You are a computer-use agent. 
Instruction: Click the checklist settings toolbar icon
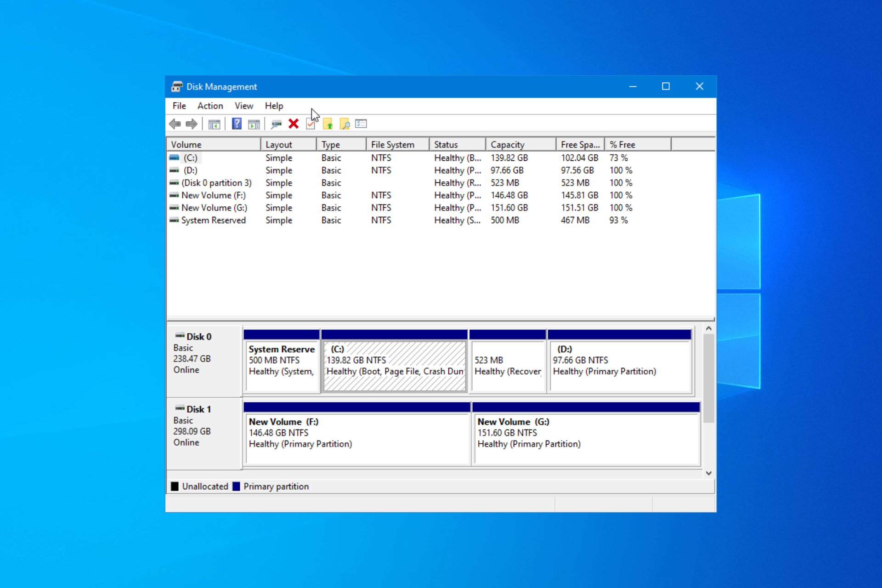[x=361, y=124]
